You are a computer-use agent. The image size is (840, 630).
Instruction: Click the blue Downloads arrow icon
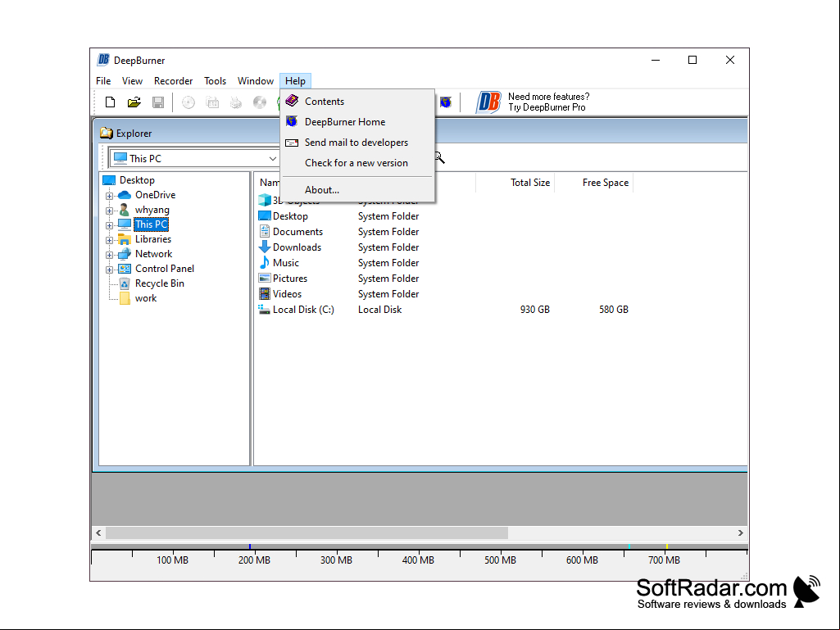pos(265,247)
